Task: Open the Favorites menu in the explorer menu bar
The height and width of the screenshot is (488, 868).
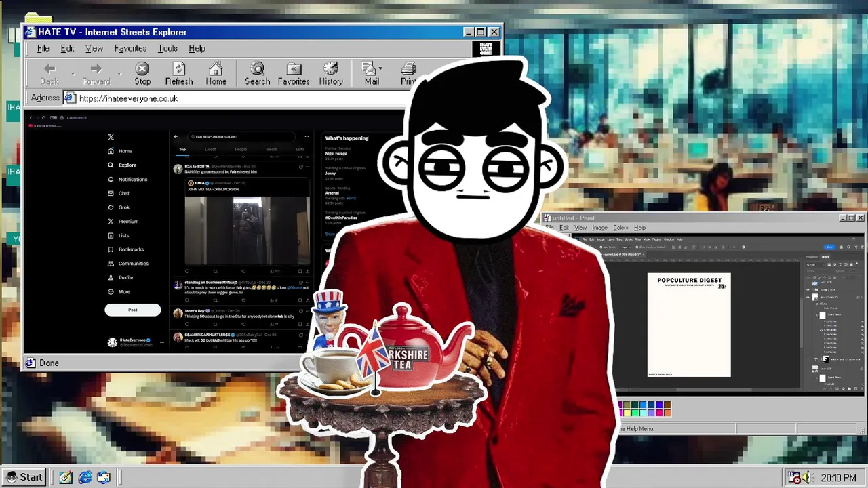Action: [130, 49]
